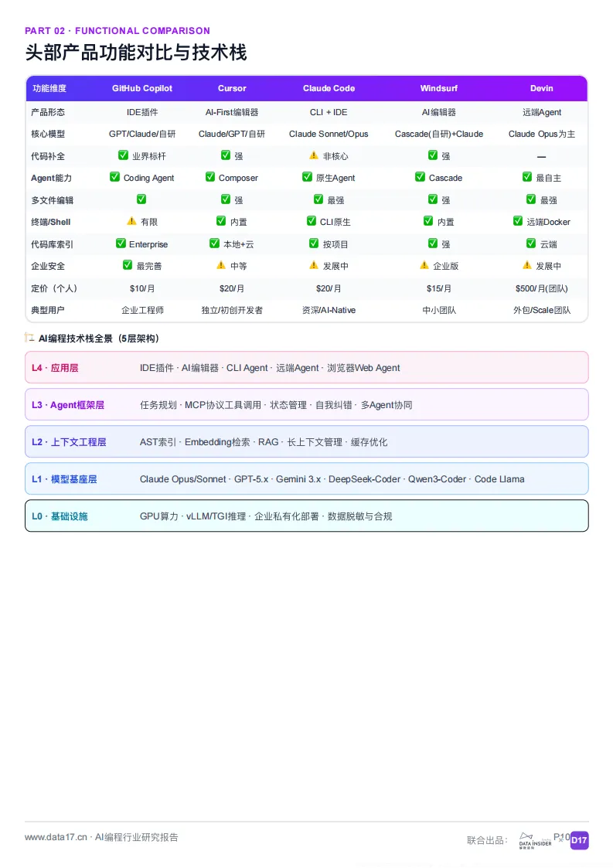This screenshot has width=613, height=868.
Task: Click the AI-First编辑器 cell
Action: pos(232,112)
